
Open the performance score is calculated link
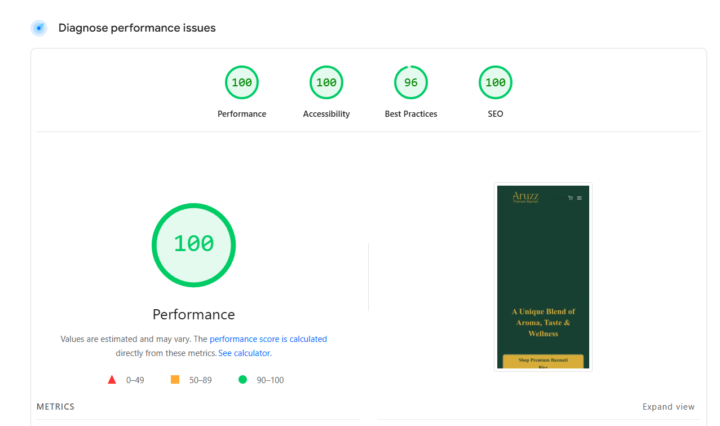[x=268, y=339]
